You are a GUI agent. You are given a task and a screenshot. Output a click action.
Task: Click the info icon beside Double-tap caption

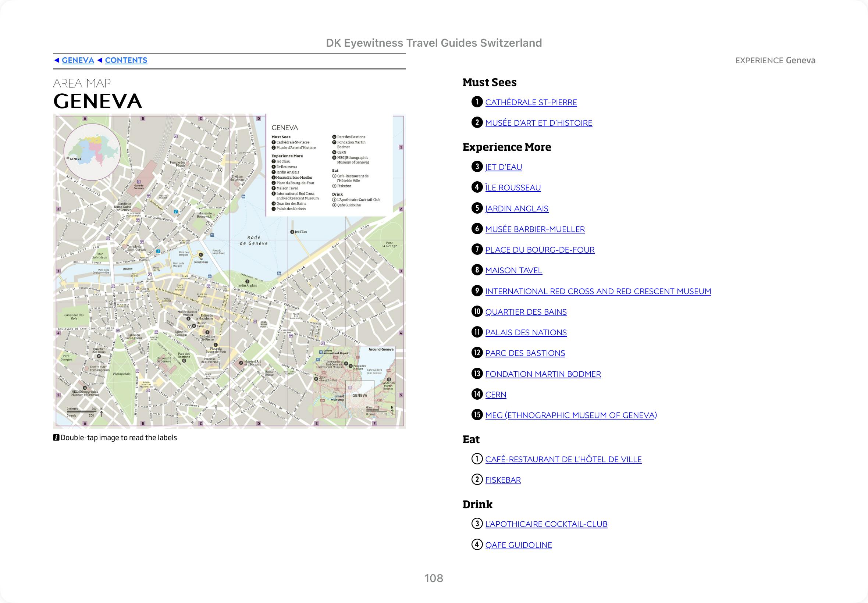tap(56, 438)
